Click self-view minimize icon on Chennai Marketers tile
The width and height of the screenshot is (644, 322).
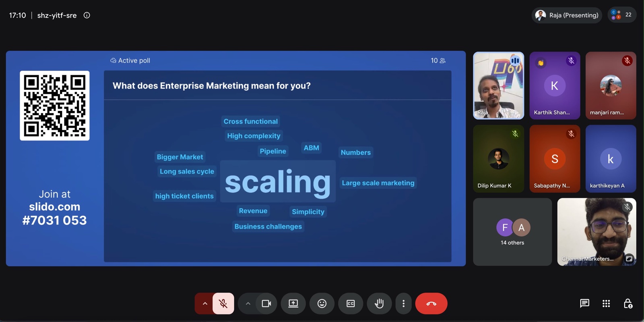pos(629,258)
